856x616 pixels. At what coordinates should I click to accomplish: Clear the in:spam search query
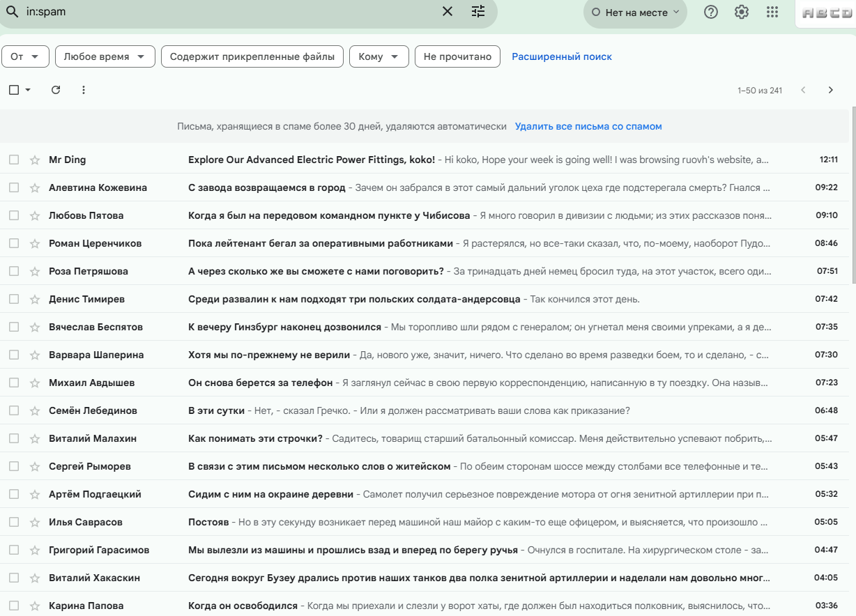point(448,11)
